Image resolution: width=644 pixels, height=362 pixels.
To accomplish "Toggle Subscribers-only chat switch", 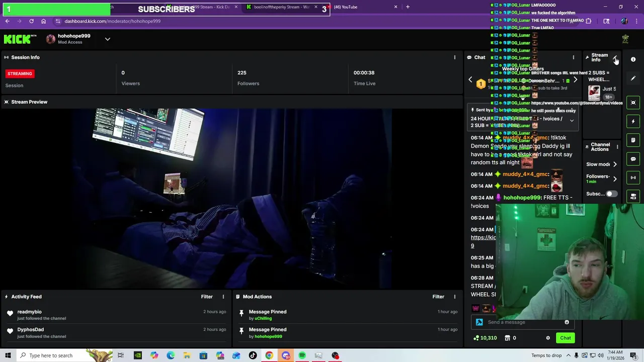I will tap(611, 194).
